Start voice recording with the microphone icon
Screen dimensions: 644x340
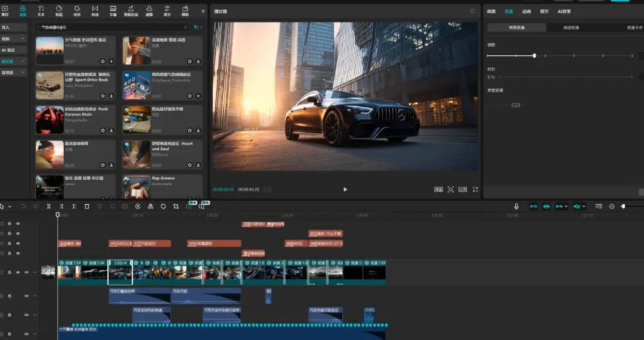[516, 206]
